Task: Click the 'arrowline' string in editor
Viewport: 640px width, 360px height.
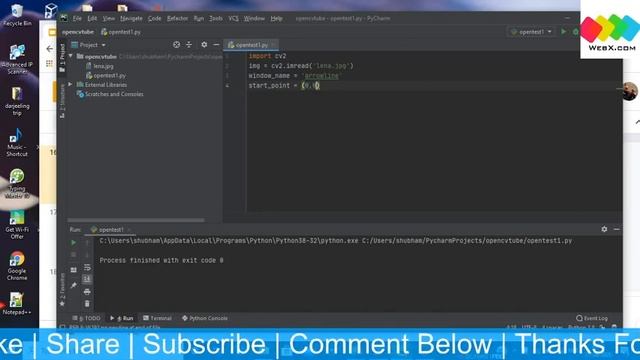Action: point(321,76)
